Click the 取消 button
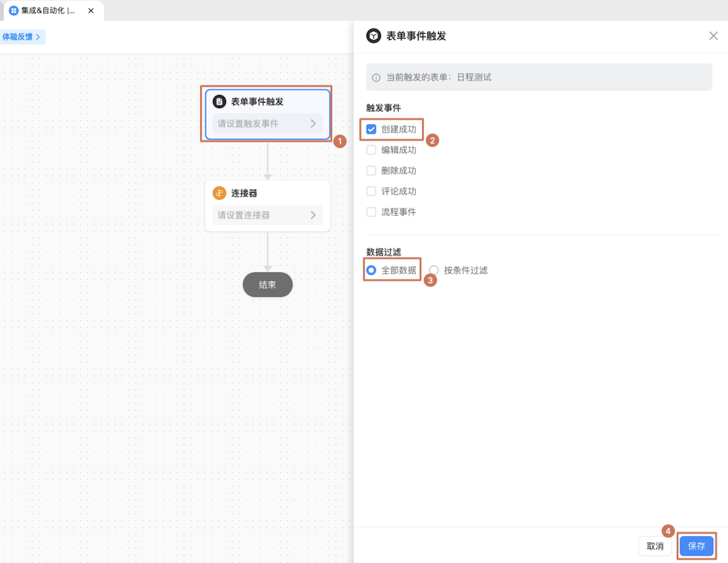 tap(655, 546)
